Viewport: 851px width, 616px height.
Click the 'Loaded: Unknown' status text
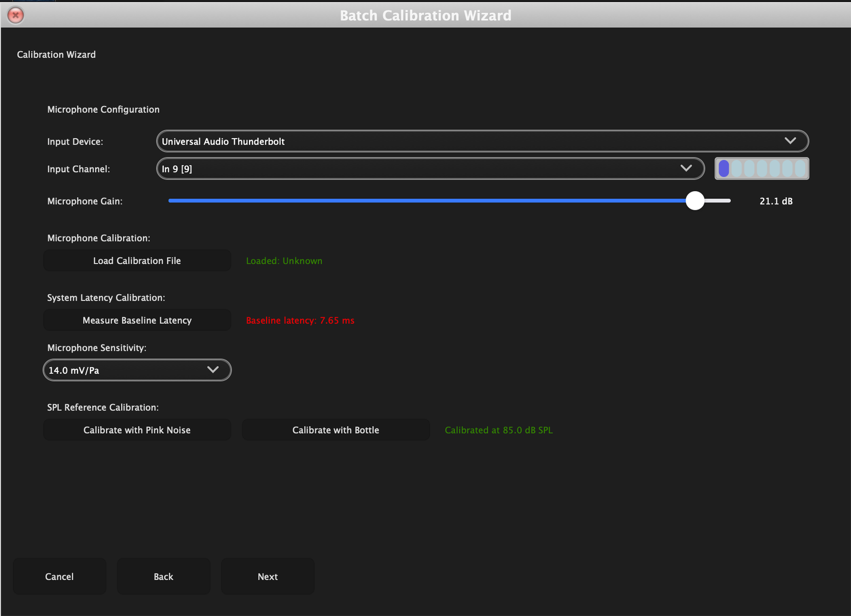(x=284, y=261)
